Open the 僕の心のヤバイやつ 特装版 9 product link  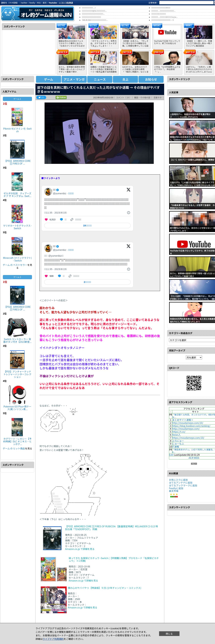pyautogui.click(x=104, y=588)
